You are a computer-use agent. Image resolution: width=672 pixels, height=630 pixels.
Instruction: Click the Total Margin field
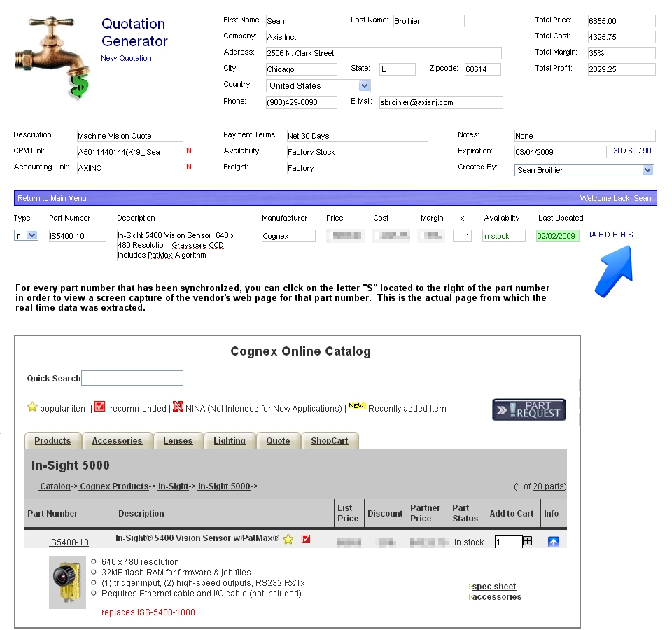[x=622, y=53]
